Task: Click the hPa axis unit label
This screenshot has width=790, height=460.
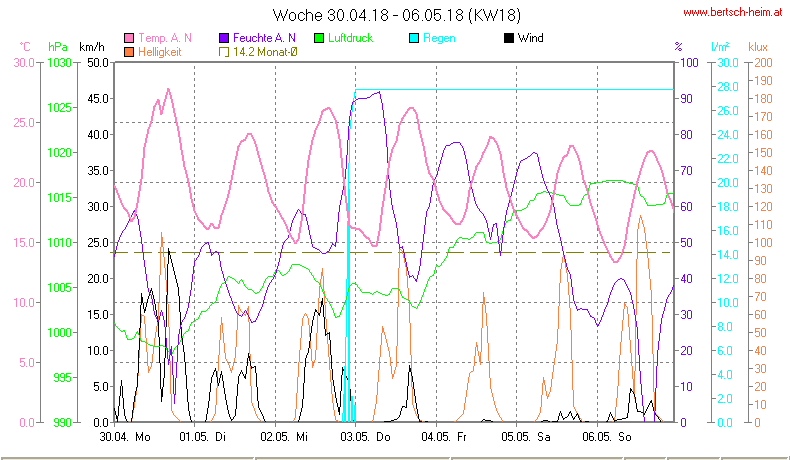Action: click(x=57, y=47)
